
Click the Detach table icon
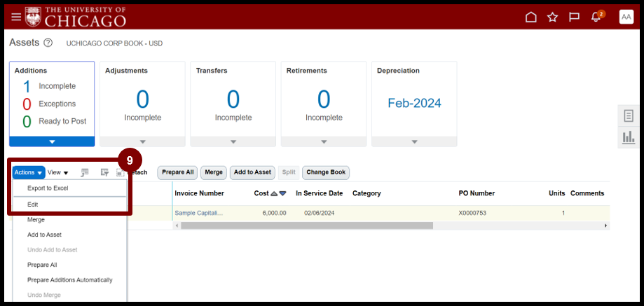(x=121, y=173)
